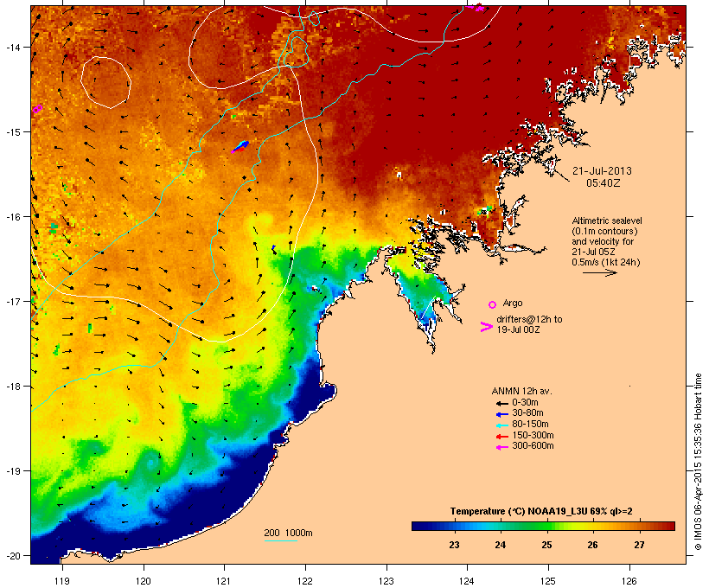The height and width of the screenshot is (588, 709).
Task: Click the 0-30m depth label
Action: point(525,403)
